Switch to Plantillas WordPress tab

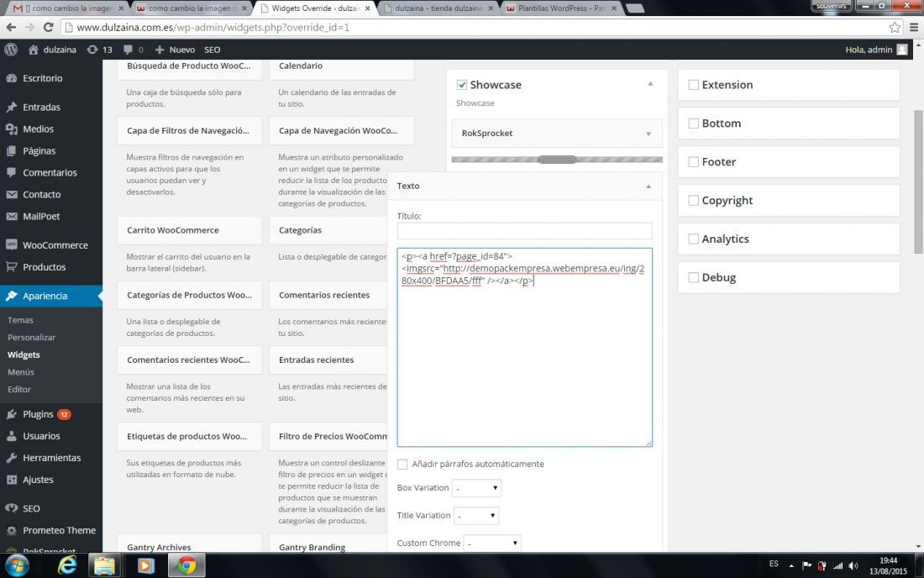pyautogui.click(x=562, y=8)
